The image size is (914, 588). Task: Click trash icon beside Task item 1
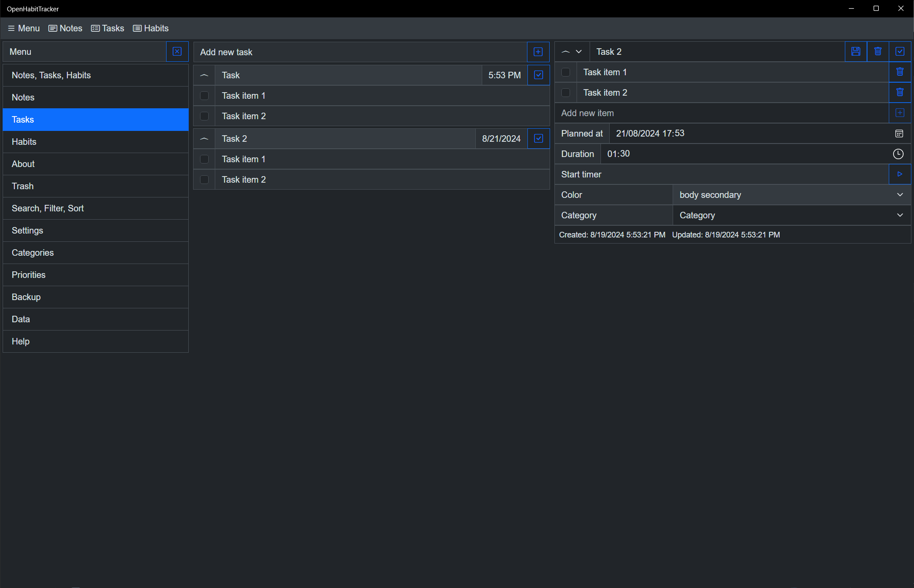coord(900,72)
